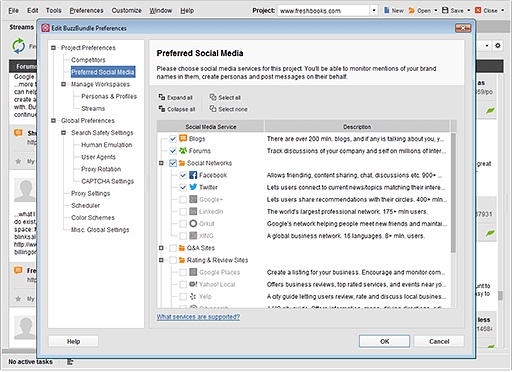The width and height of the screenshot is (512, 372).
Task: Click the OK button
Action: point(384,341)
